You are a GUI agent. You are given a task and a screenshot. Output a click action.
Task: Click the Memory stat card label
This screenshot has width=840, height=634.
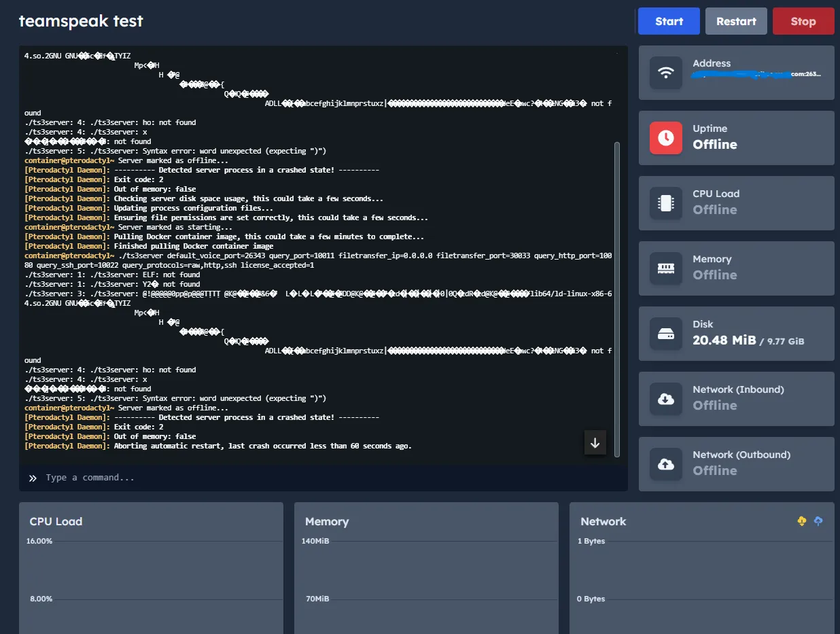[x=712, y=259]
